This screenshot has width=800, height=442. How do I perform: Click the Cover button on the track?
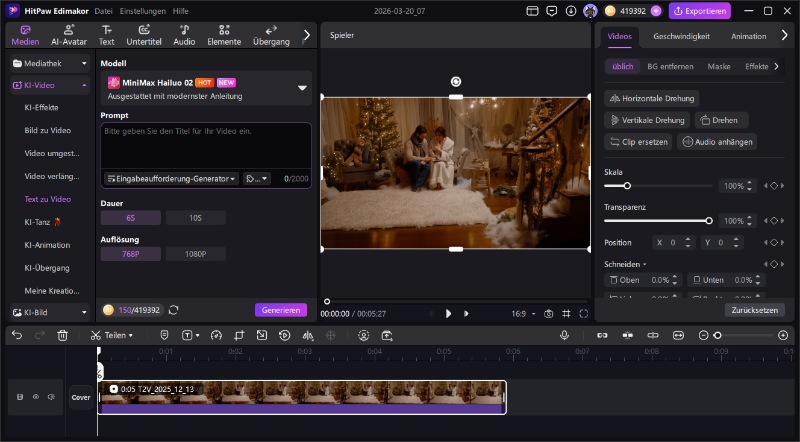[x=81, y=397]
